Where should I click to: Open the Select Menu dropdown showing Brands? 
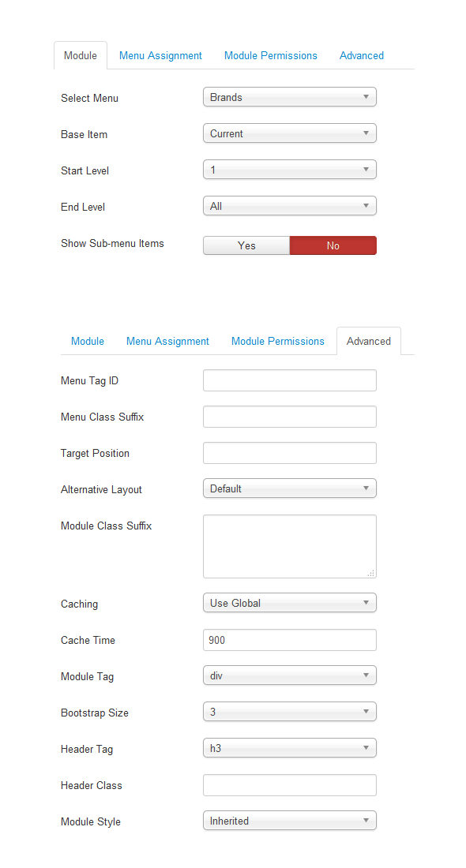click(x=290, y=97)
